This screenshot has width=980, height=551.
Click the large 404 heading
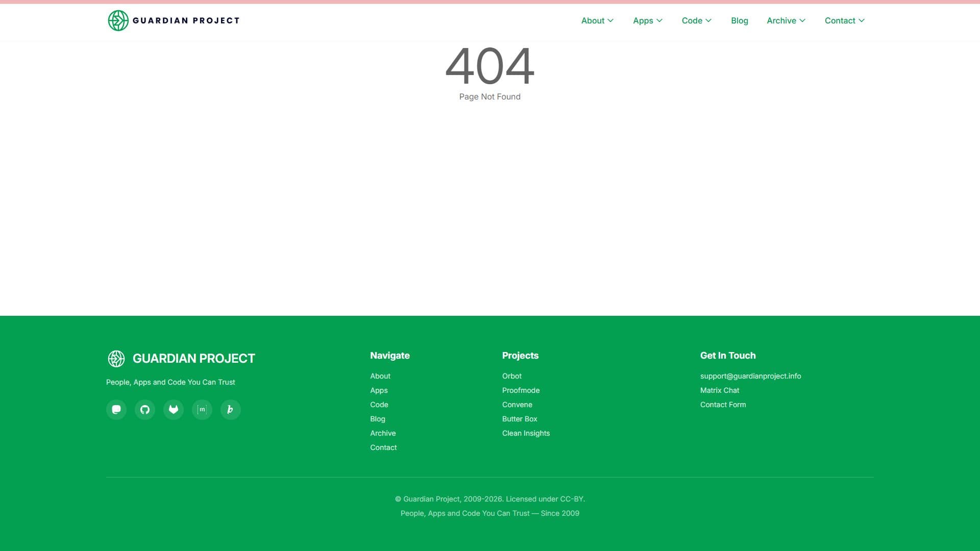490,66
